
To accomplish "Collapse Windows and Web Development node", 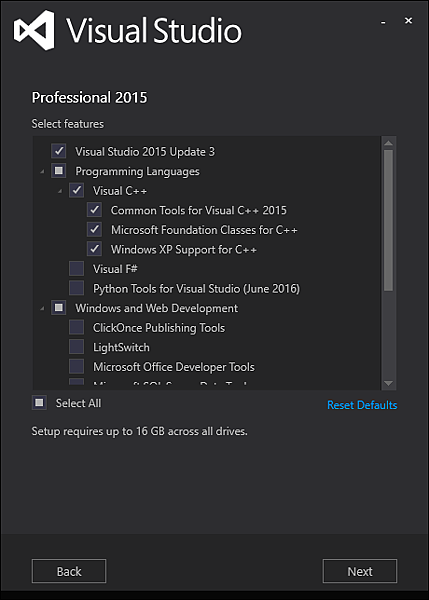I will pyautogui.click(x=42, y=308).
